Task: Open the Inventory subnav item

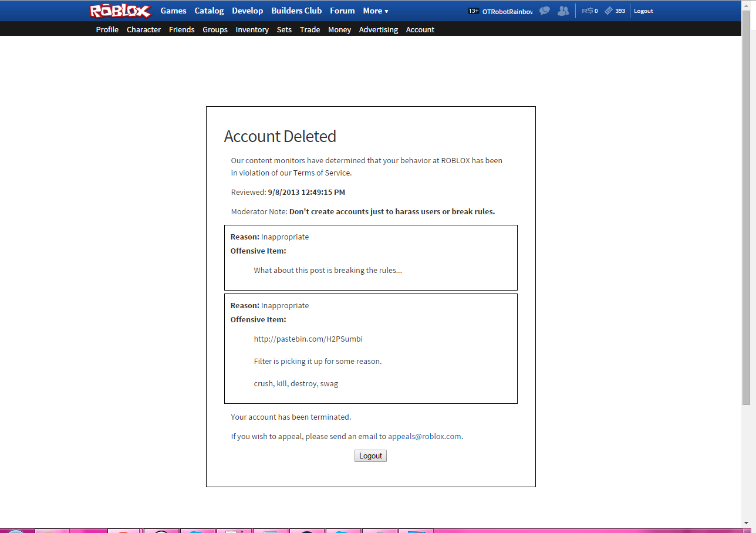Action: [x=252, y=29]
